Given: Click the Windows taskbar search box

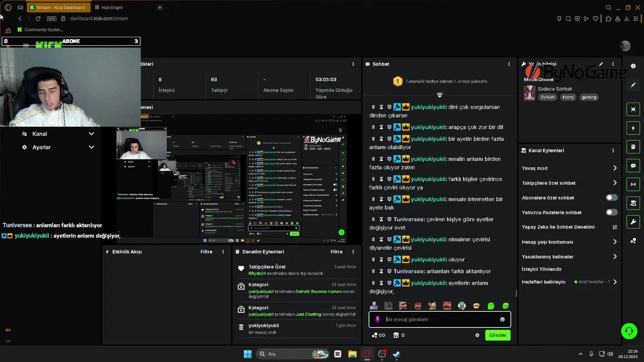Looking at the screenshot, I should [292, 354].
